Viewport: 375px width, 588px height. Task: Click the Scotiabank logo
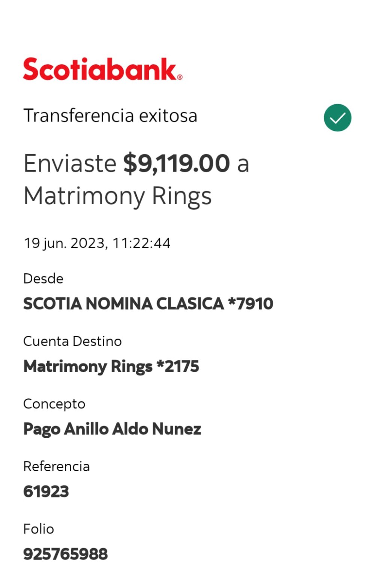tap(100, 69)
